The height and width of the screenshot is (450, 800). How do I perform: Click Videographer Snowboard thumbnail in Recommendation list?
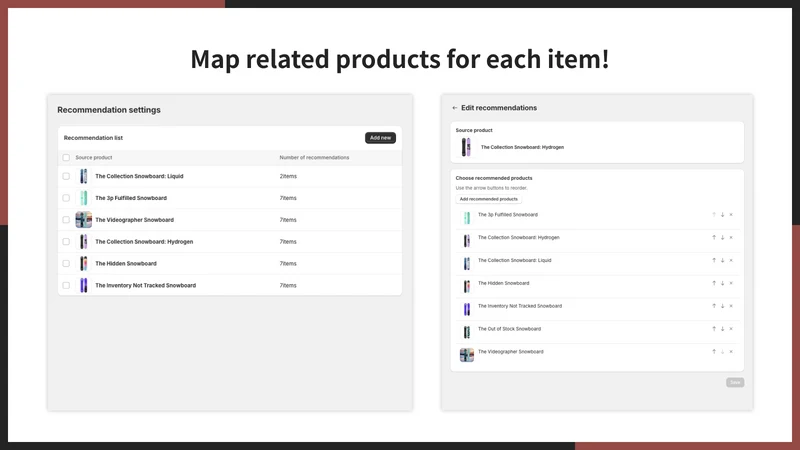[x=84, y=220]
